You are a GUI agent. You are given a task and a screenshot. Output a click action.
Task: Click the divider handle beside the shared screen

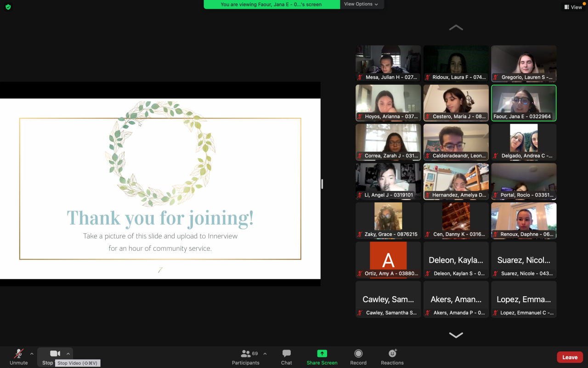point(322,184)
